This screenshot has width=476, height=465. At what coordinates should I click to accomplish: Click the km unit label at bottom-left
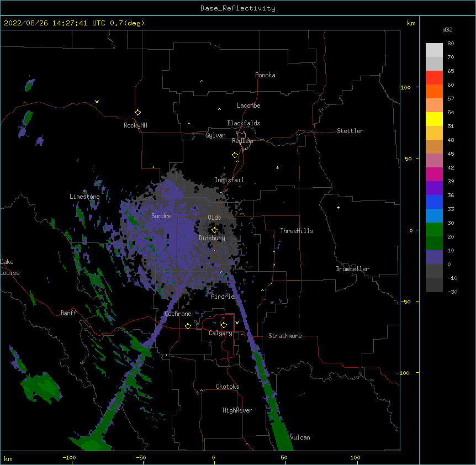click(8, 458)
